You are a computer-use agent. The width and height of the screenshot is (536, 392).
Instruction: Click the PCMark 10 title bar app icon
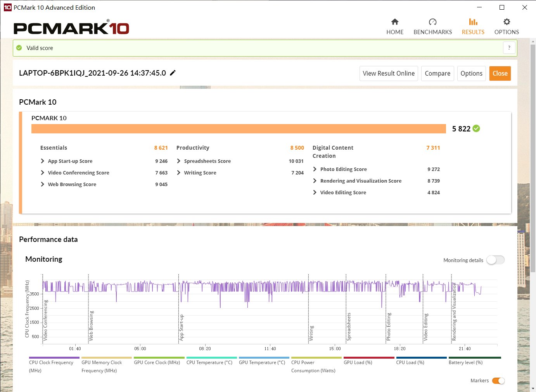7,7
